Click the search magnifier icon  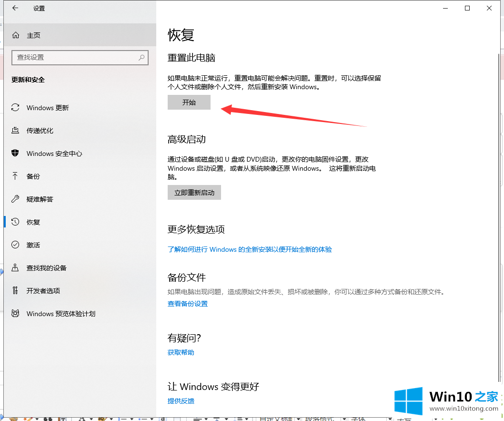point(141,58)
